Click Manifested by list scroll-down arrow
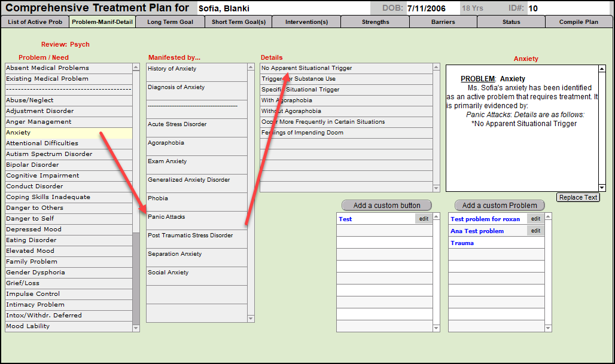615x364 pixels. (251, 319)
